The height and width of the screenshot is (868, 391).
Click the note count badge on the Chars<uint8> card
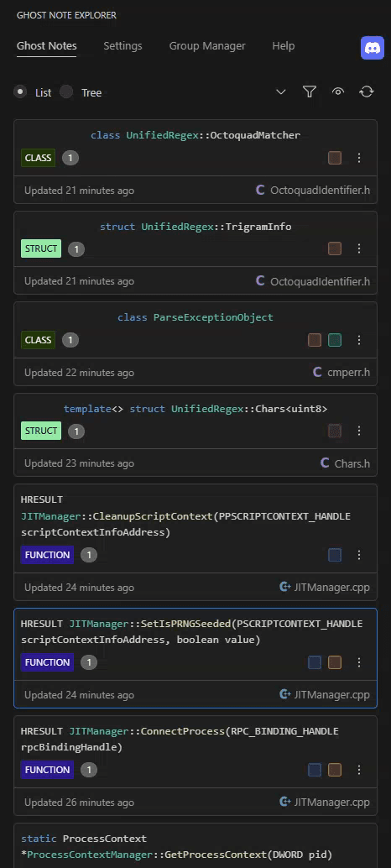click(x=76, y=431)
